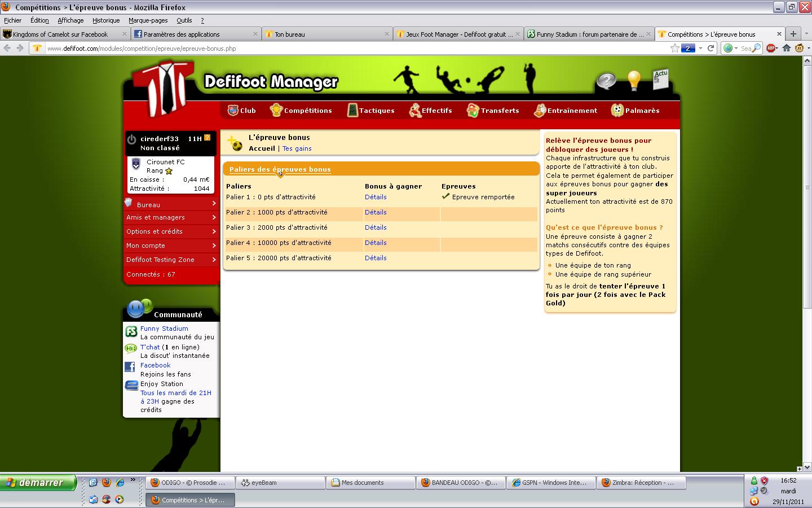Click the Defifoot jersey logo
Image resolution: width=812 pixels, height=508 pixels.
point(162,87)
